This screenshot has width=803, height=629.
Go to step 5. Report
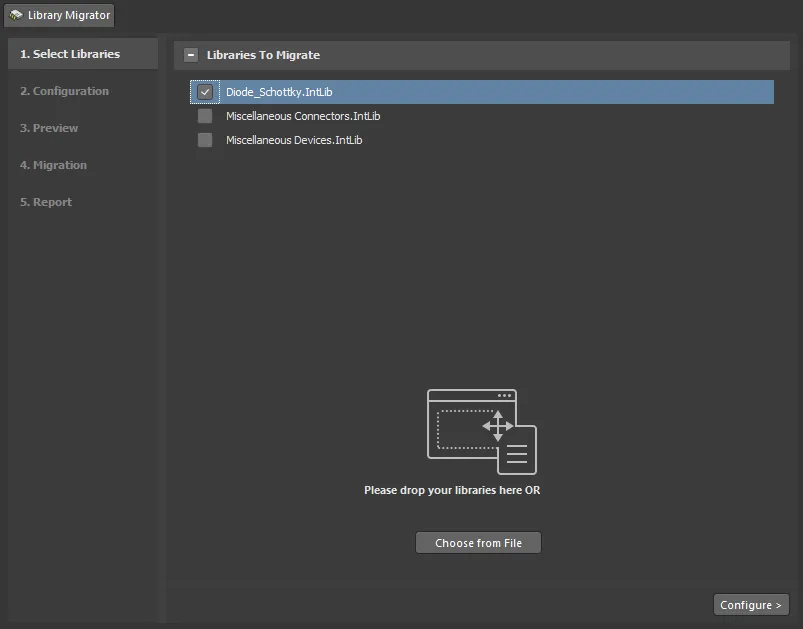pos(46,202)
